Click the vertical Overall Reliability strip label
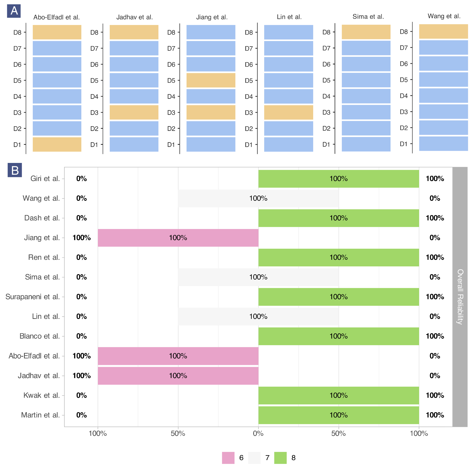476x470 pixels. (x=460, y=297)
